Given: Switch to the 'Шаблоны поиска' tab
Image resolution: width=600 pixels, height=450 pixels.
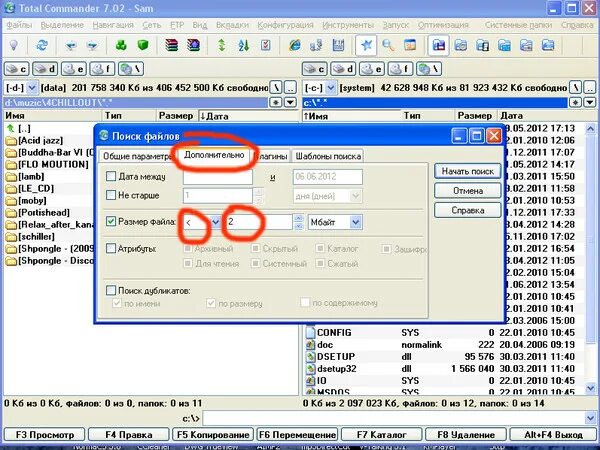Looking at the screenshot, I should pos(328,156).
